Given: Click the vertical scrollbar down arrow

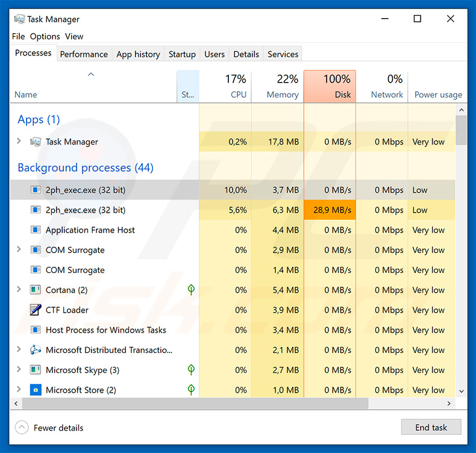Looking at the screenshot, I should point(462,392).
